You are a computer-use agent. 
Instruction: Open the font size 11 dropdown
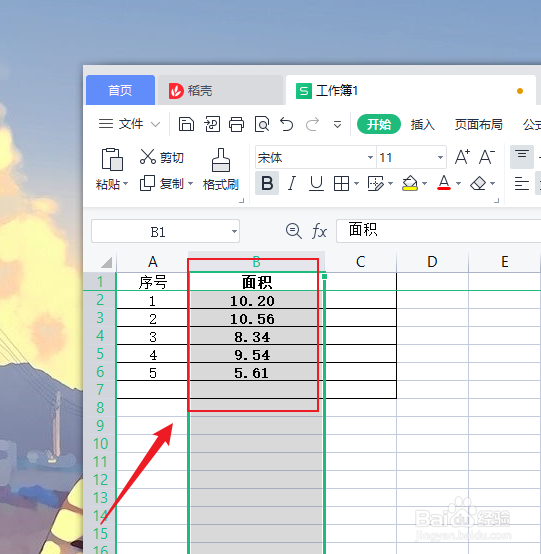440,157
